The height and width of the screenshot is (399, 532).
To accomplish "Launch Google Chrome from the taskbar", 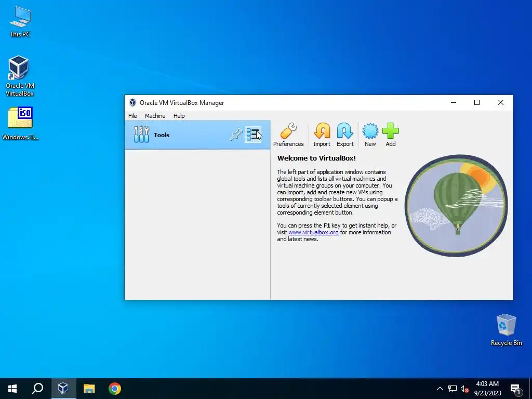I will pyautogui.click(x=115, y=389).
